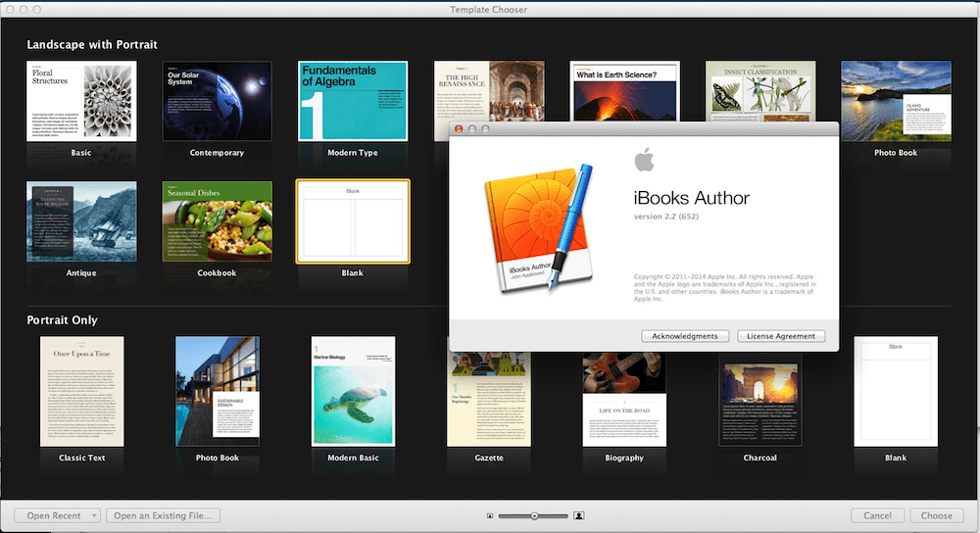This screenshot has height=533, width=980.
Task: Click the Biography template label
Action: (624, 458)
